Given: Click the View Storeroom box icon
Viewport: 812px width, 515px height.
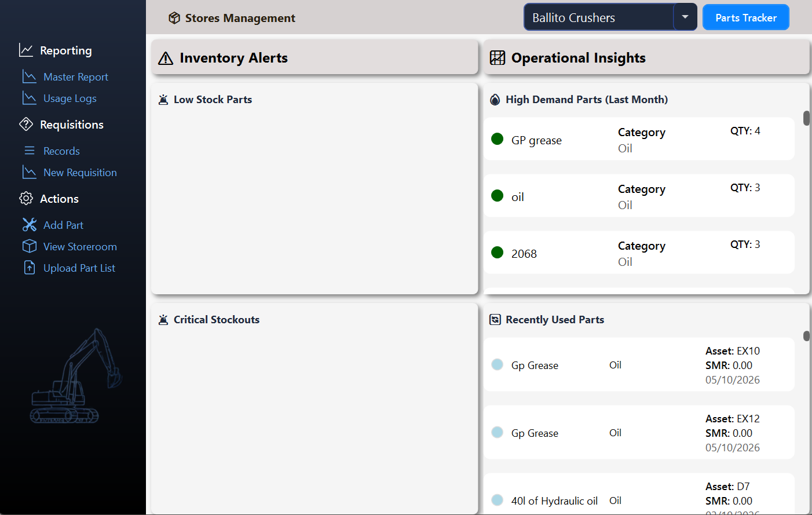Looking at the screenshot, I should coord(29,246).
